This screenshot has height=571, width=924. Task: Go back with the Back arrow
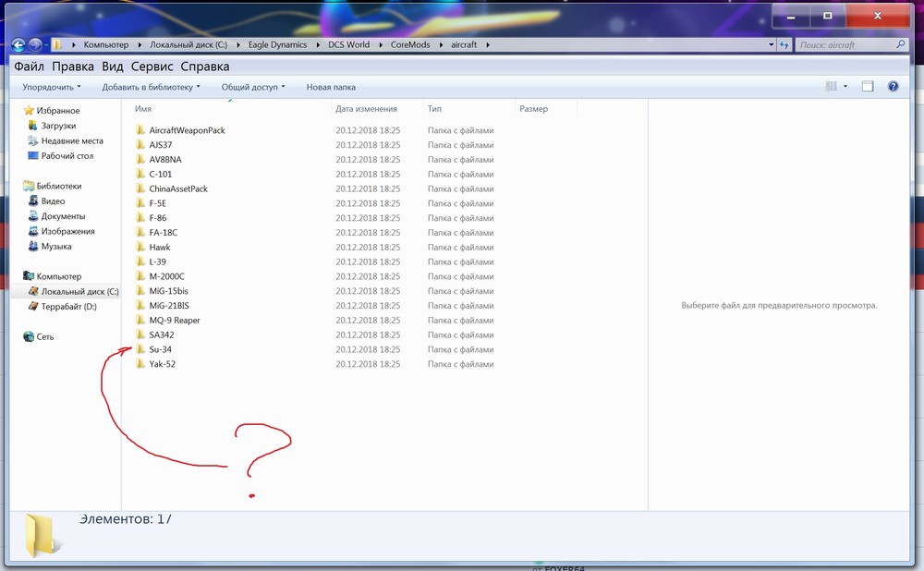(x=18, y=44)
